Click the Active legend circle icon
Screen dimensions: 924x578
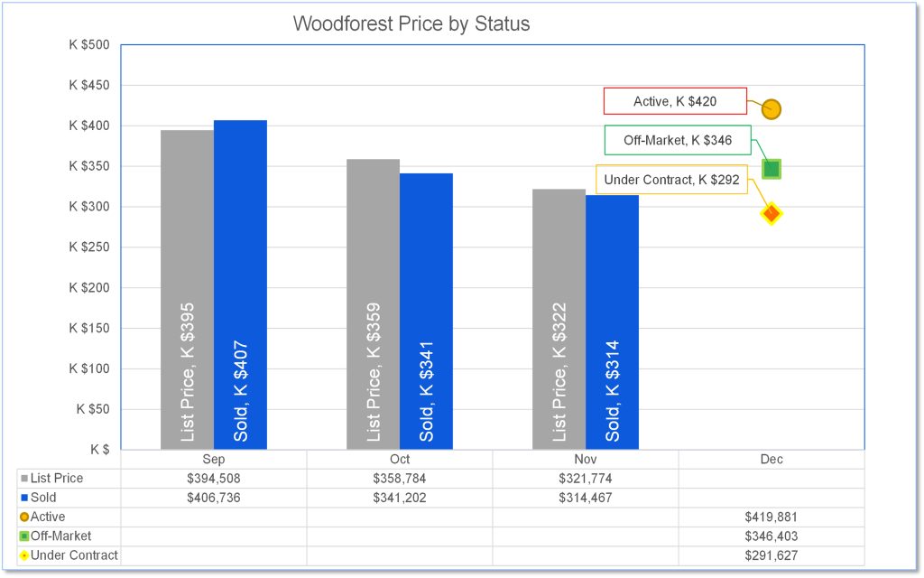coord(24,517)
